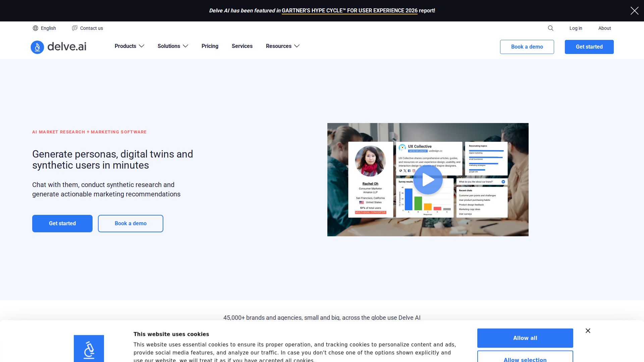
Task: Click the 45,000+ brands statement text
Action: (x=322, y=318)
